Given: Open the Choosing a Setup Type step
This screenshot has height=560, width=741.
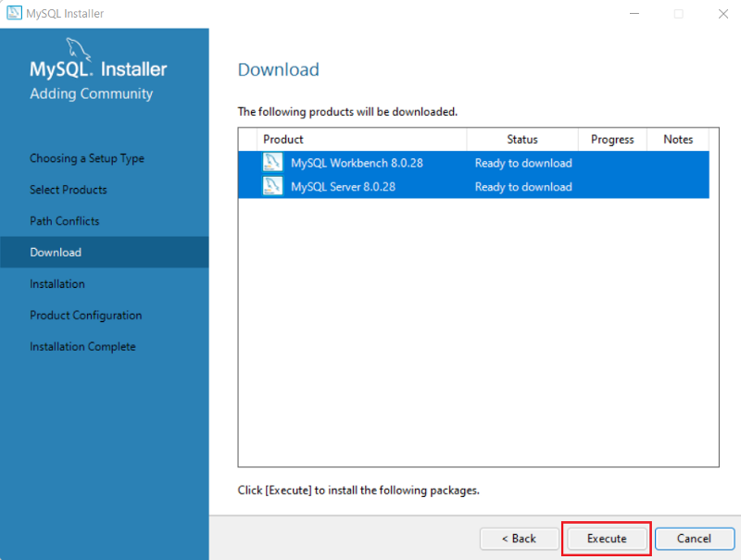Looking at the screenshot, I should coord(87,158).
